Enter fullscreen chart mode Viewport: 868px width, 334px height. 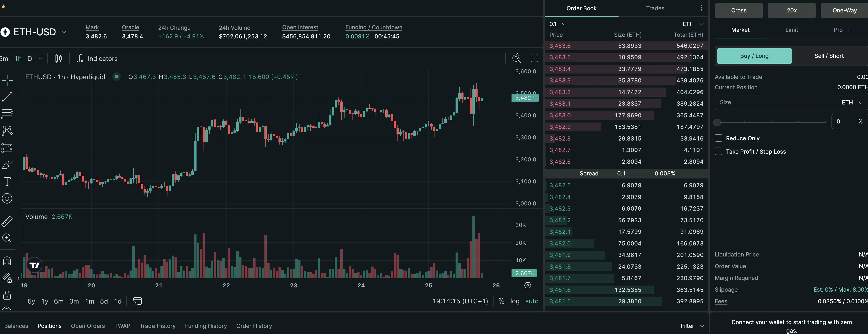tap(534, 59)
